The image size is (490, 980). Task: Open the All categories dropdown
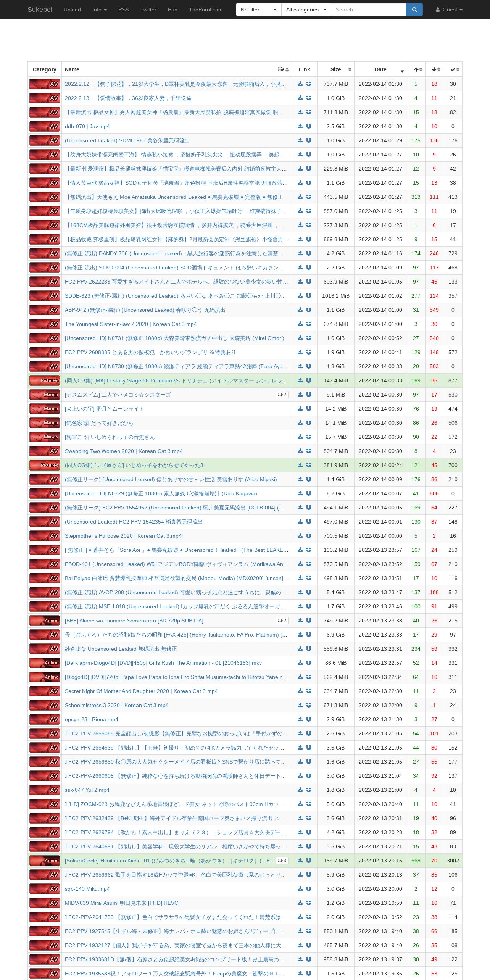click(x=306, y=10)
